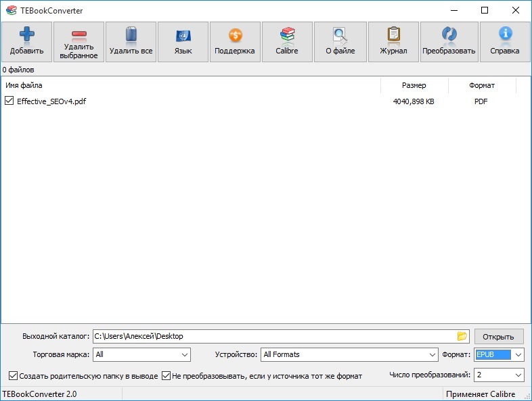Image resolution: width=532 pixels, height=401 pixels.
Task: Sort by Формат column header
Action: click(482, 85)
